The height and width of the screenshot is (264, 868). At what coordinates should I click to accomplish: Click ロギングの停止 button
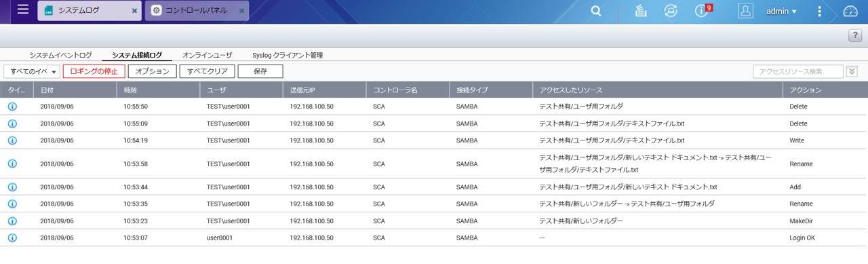click(94, 71)
